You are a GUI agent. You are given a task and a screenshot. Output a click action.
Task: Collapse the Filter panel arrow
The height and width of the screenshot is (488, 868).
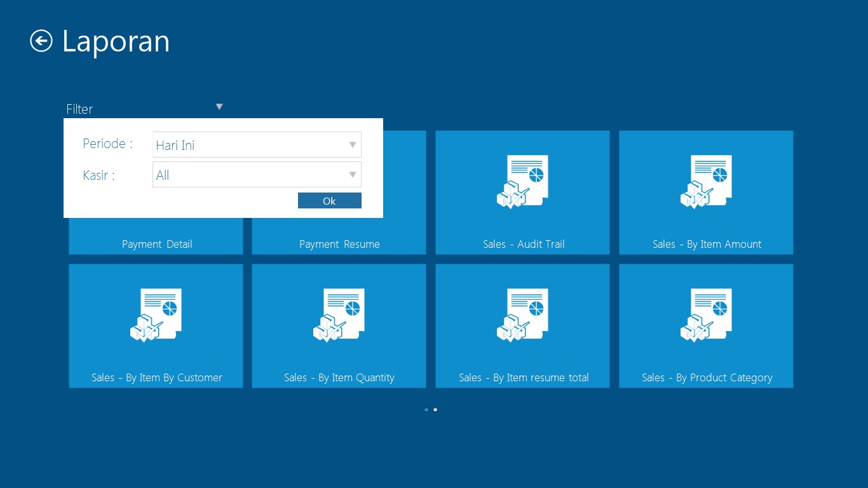tap(219, 107)
